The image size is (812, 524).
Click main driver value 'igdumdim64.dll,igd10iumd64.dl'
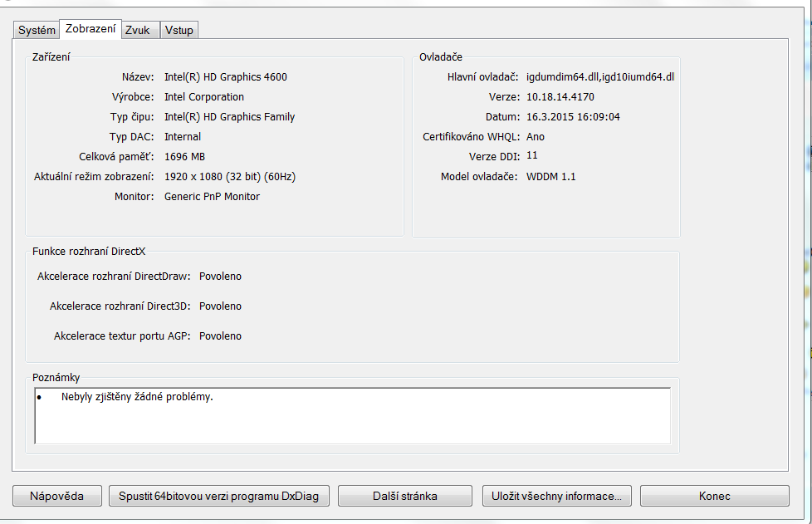600,77
